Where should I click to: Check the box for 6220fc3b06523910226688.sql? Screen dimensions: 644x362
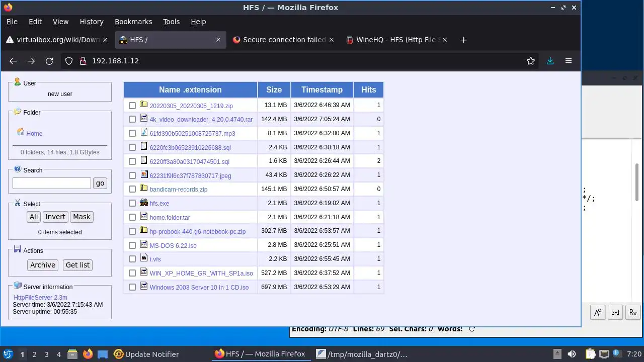click(x=132, y=147)
